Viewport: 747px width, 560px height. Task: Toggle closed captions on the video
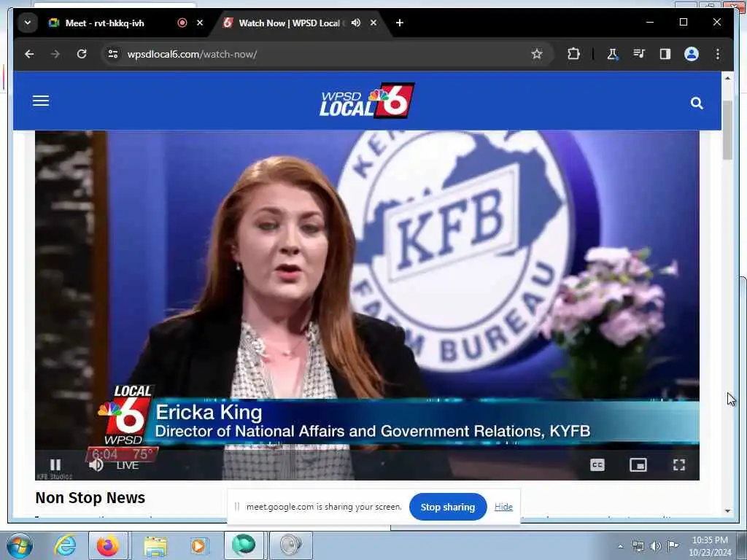click(597, 464)
